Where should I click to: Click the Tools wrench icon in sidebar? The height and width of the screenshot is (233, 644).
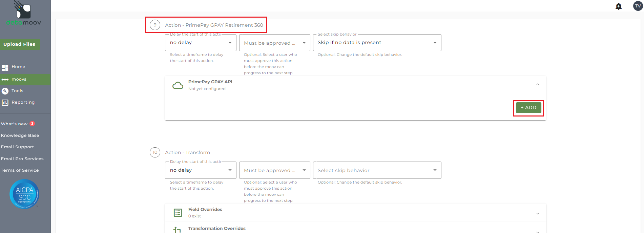point(5,91)
